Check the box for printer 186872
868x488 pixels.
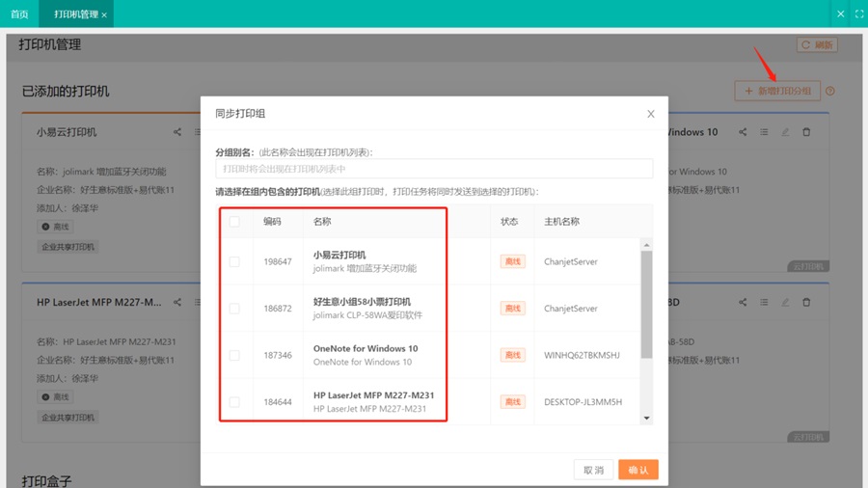(x=234, y=309)
